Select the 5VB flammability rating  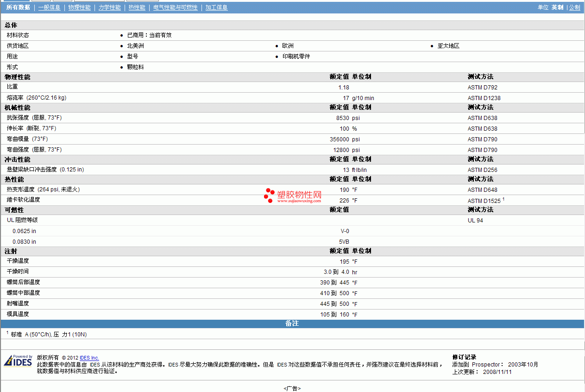tap(344, 241)
